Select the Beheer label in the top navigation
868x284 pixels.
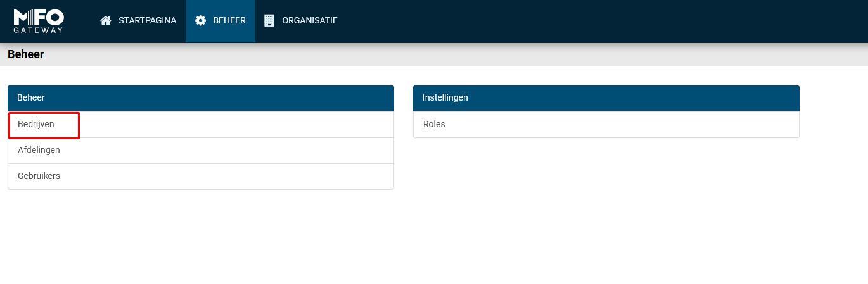tap(229, 21)
